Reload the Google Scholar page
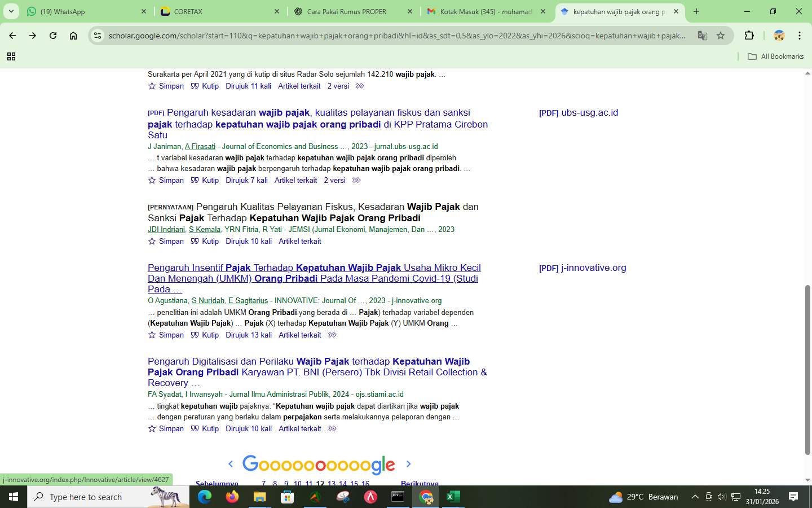This screenshot has height=508, width=812. click(52, 35)
